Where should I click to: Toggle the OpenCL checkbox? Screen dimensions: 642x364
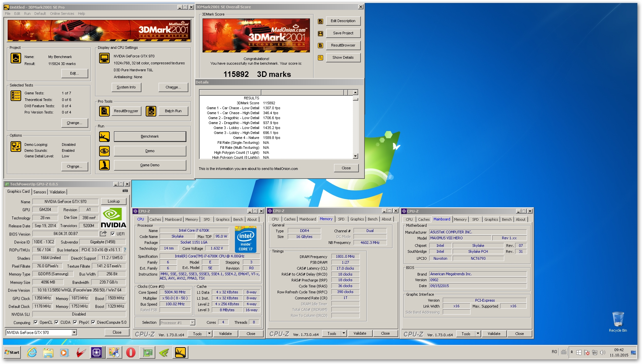point(36,322)
